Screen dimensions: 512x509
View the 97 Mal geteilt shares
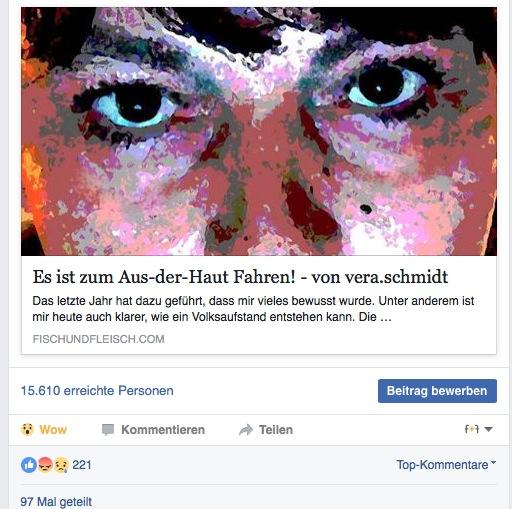pos(56,502)
